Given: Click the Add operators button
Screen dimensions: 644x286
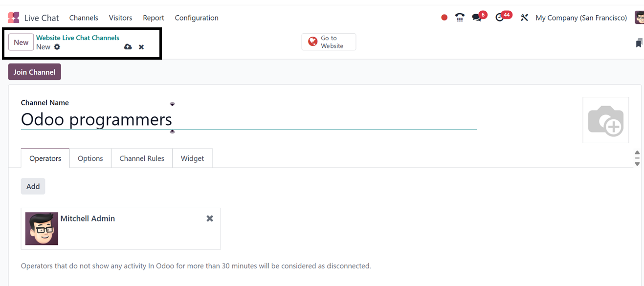Looking at the screenshot, I should pos(33,186).
